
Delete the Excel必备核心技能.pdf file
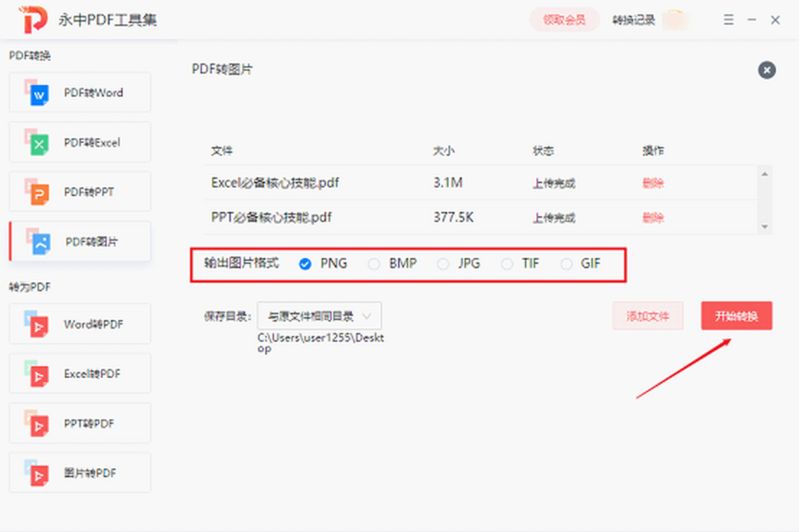coord(653,183)
